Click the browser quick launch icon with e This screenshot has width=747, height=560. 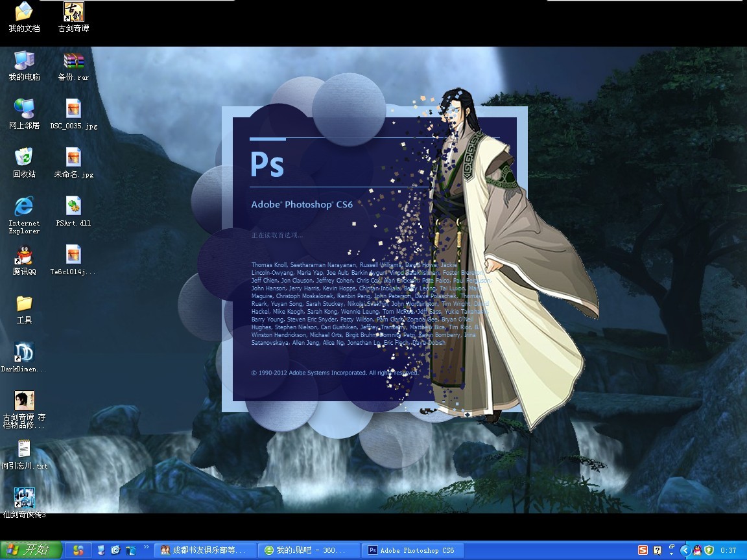[115, 550]
